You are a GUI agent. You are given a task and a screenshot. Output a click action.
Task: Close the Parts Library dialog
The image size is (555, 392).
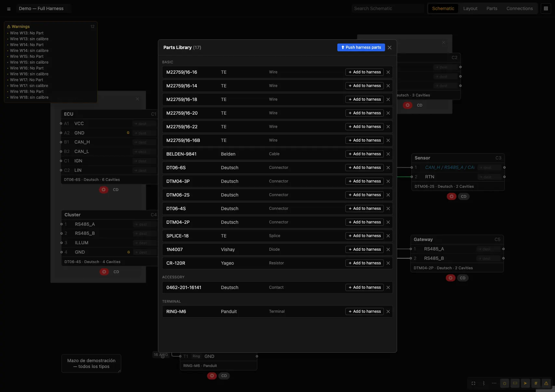click(390, 47)
